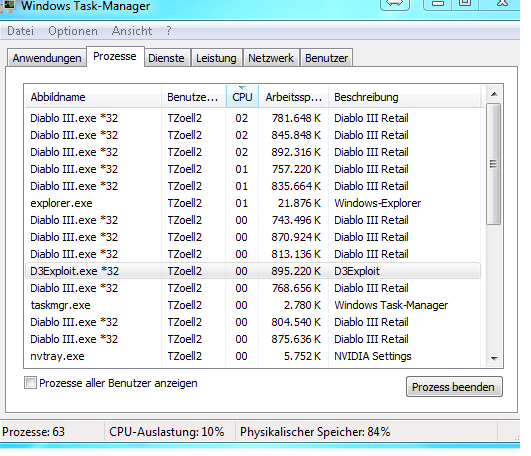Image resolution: width=531 pixels, height=456 pixels.
Task: Open the Optionen menu
Action: (x=73, y=31)
